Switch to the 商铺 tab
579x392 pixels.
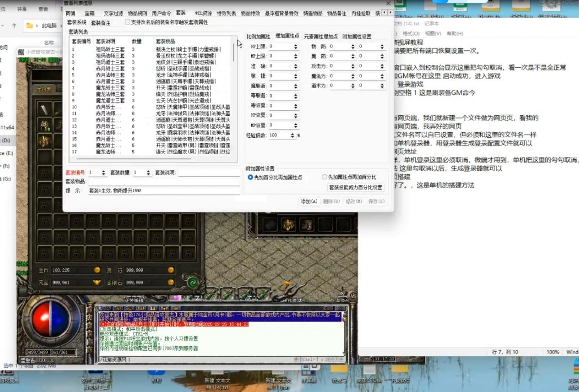coord(70,14)
